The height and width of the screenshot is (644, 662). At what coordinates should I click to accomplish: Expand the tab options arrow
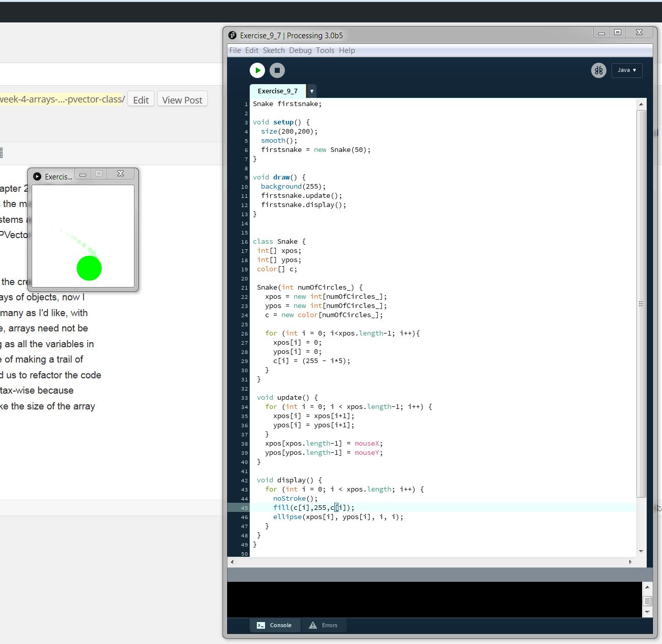(311, 91)
